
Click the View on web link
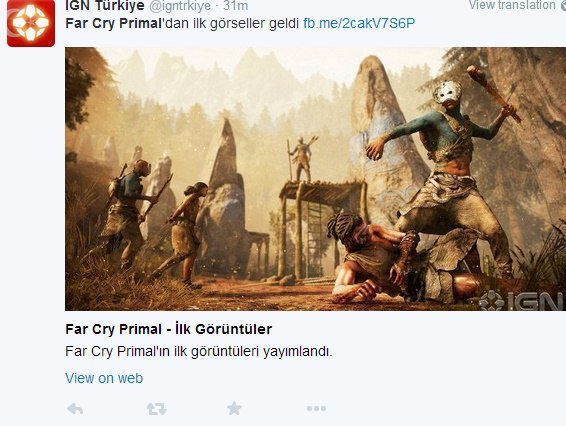coord(104,378)
